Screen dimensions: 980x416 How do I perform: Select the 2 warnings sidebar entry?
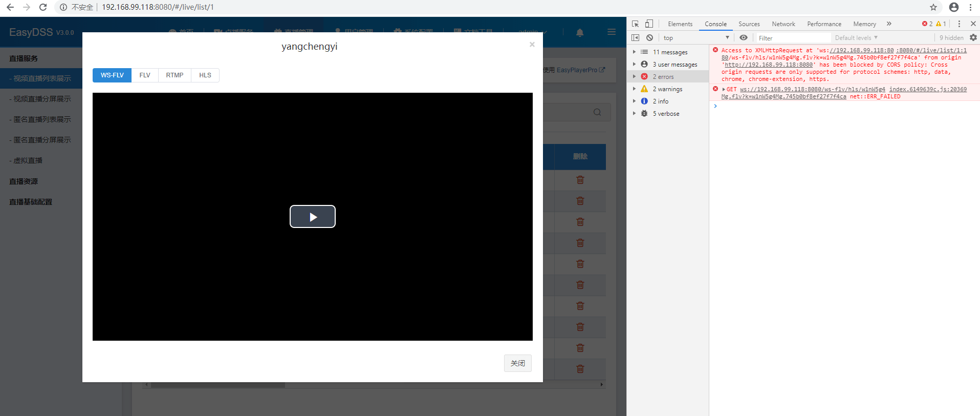click(x=667, y=89)
